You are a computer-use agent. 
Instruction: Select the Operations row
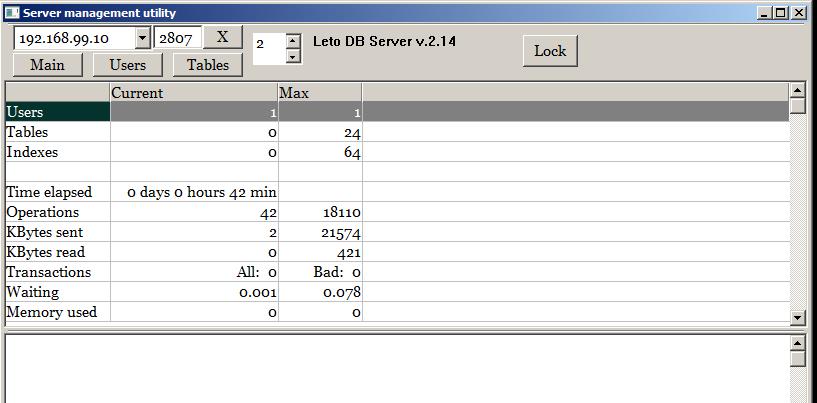(x=57, y=212)
